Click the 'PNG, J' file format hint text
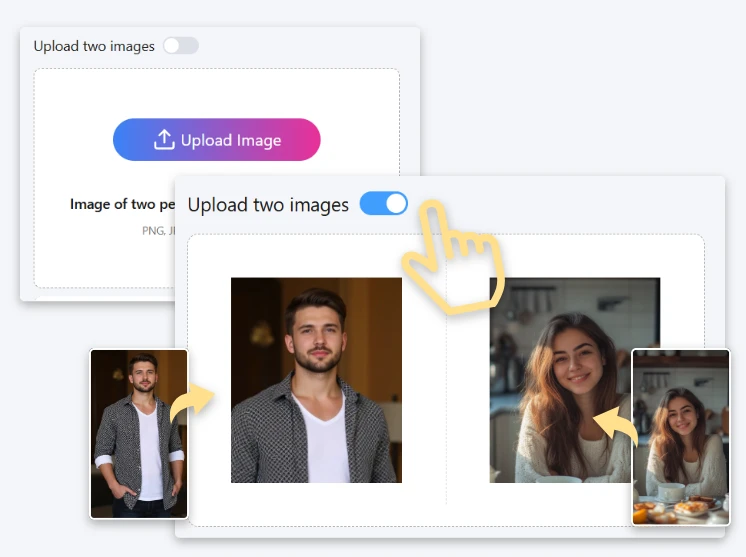The image size is (746, 557). (x=158, y=231)
